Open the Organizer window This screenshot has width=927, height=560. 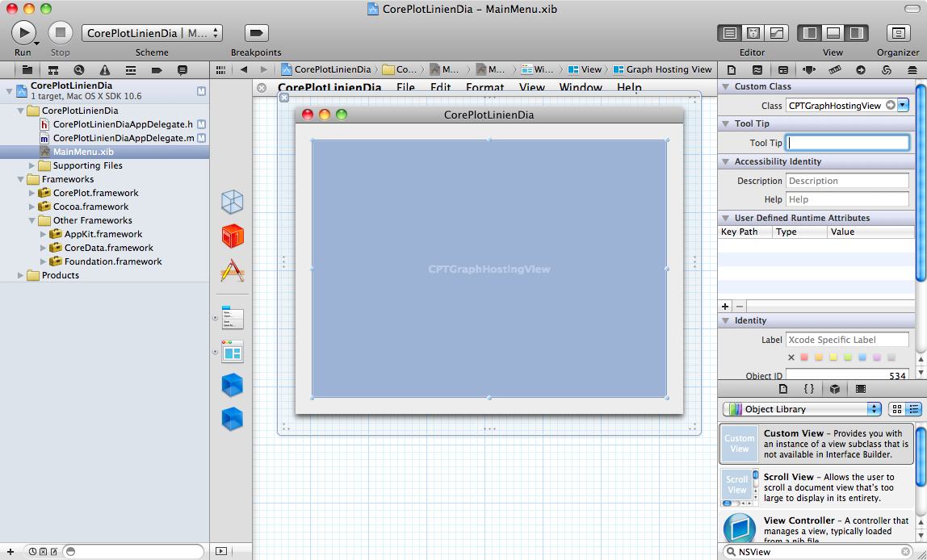(898, 33)
